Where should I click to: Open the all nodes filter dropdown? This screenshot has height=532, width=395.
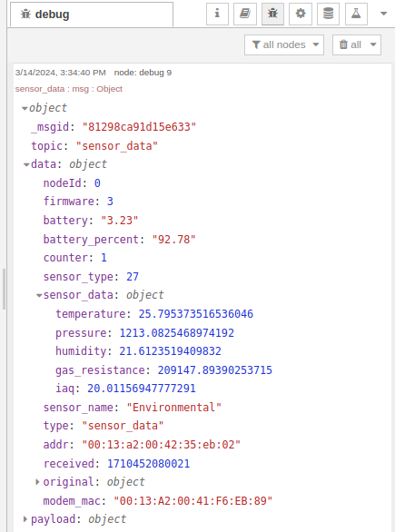(284, 44)
